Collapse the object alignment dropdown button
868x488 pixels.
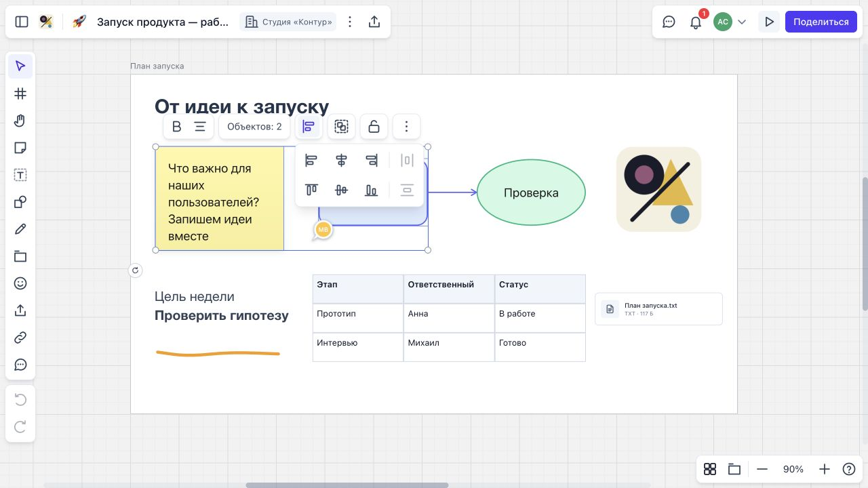pos(309,127)
